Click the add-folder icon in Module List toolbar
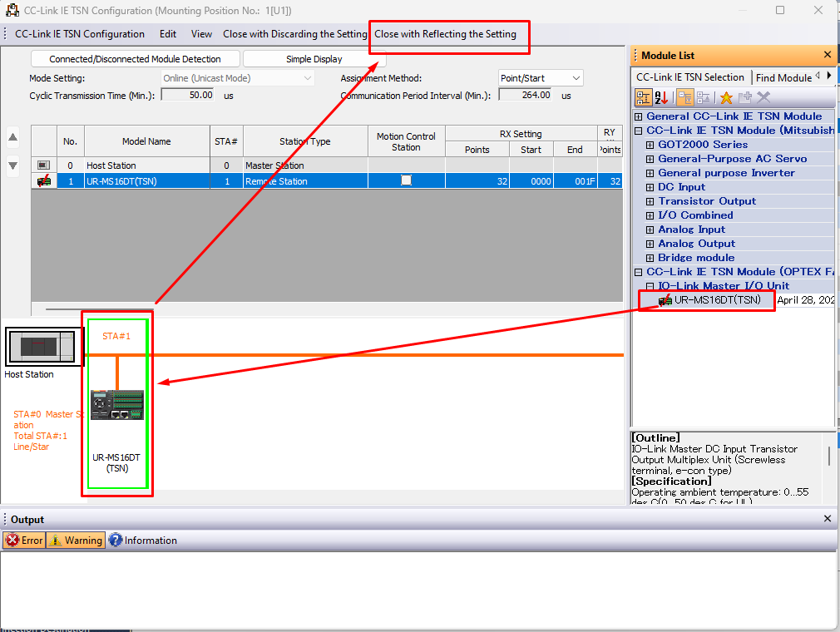 [745, 97]
